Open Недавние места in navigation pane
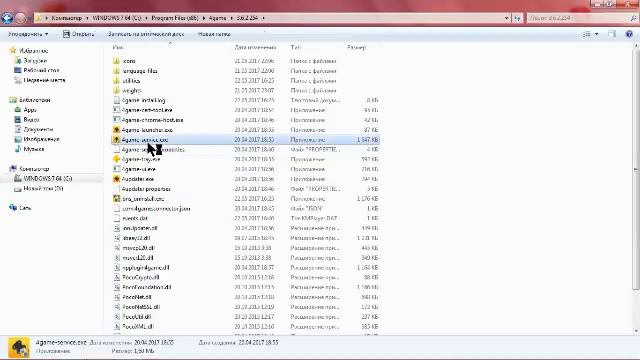640x360 pixels. click(x=44, y=80)
